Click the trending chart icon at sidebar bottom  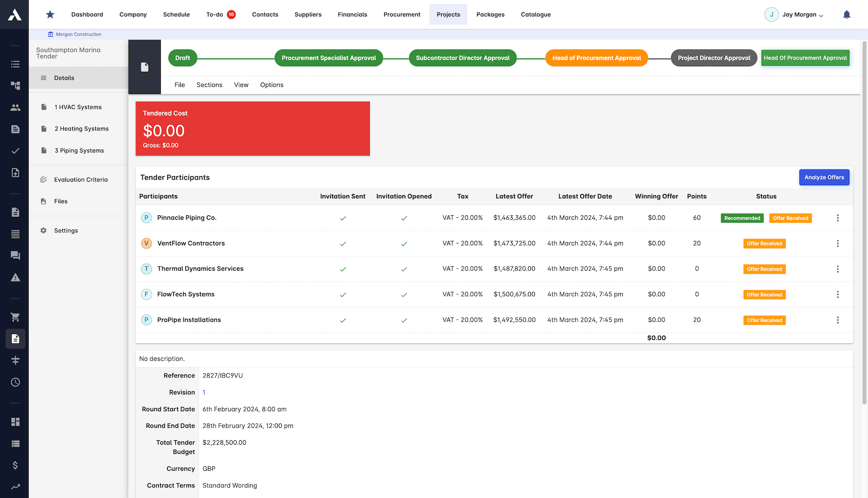(15, 486)
